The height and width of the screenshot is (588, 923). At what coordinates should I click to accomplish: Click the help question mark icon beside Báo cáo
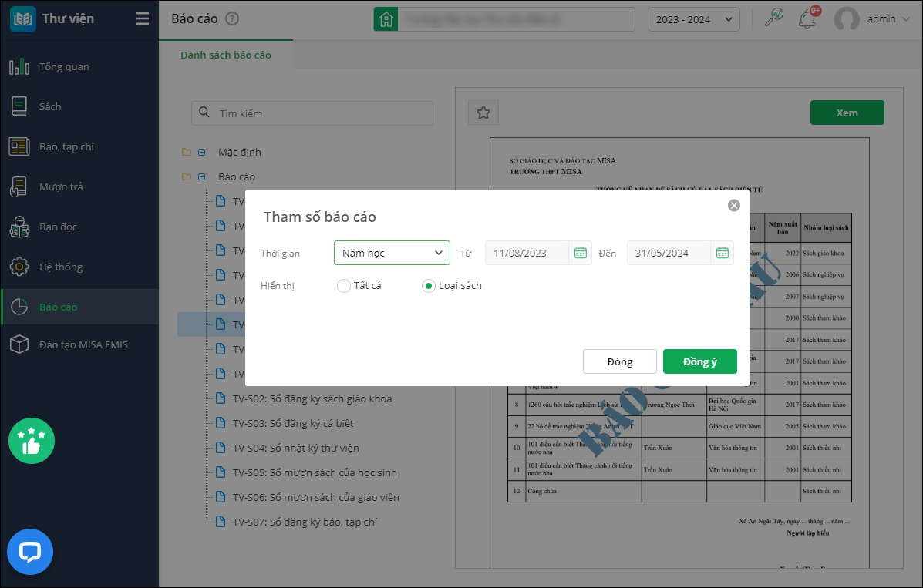point(233,18)
